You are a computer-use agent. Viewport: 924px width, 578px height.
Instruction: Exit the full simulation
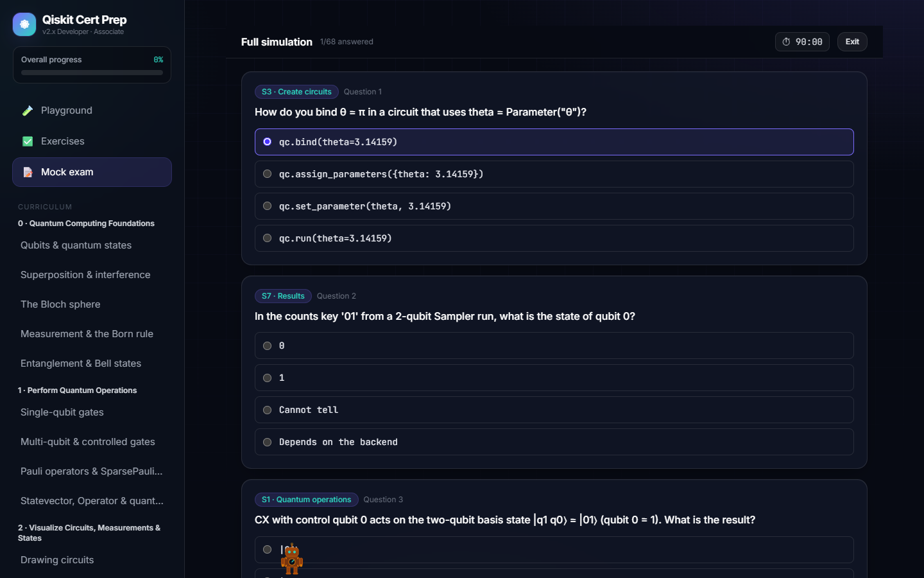[x=852, y=42]
